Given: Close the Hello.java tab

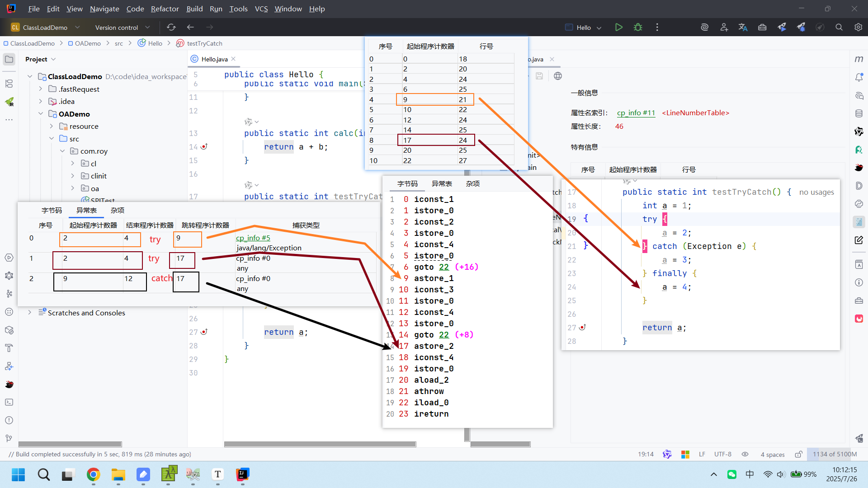Looking at the screenshot, I should (x=233, y=59).
